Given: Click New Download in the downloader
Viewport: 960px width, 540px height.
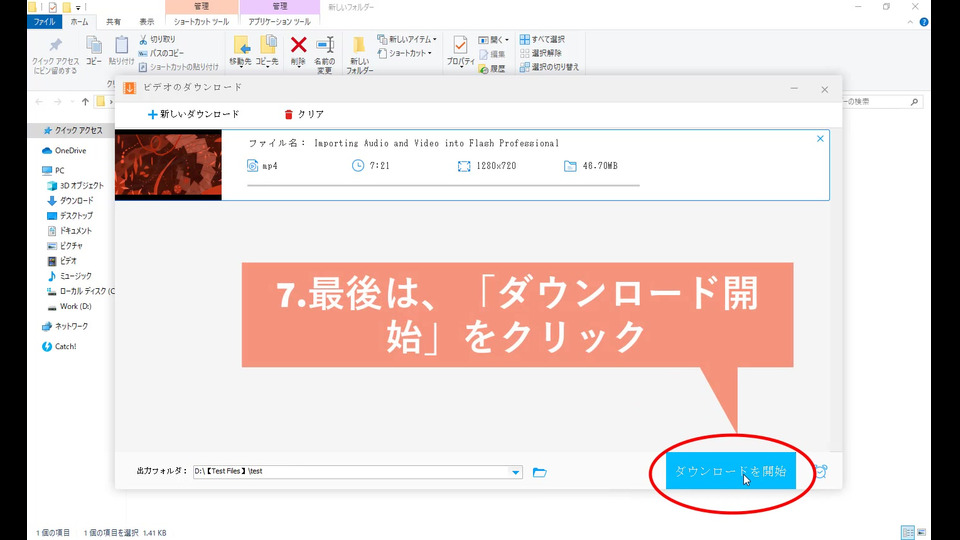Looking at the screenshot, I should click(193, 114).
